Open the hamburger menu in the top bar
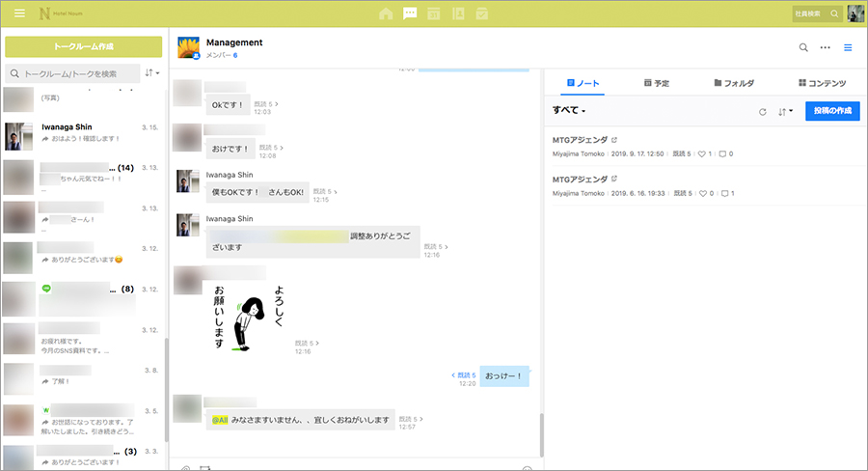The width and height of the screenshot is (868, 471). pos(19,14)
